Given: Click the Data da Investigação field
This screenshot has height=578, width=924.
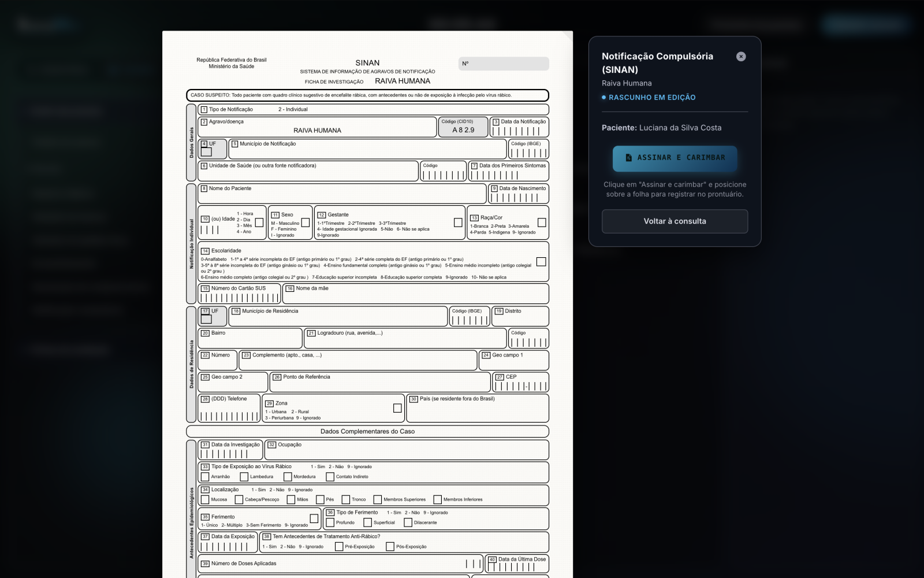Looking at the screenshot, I should [x=230, y=450].
